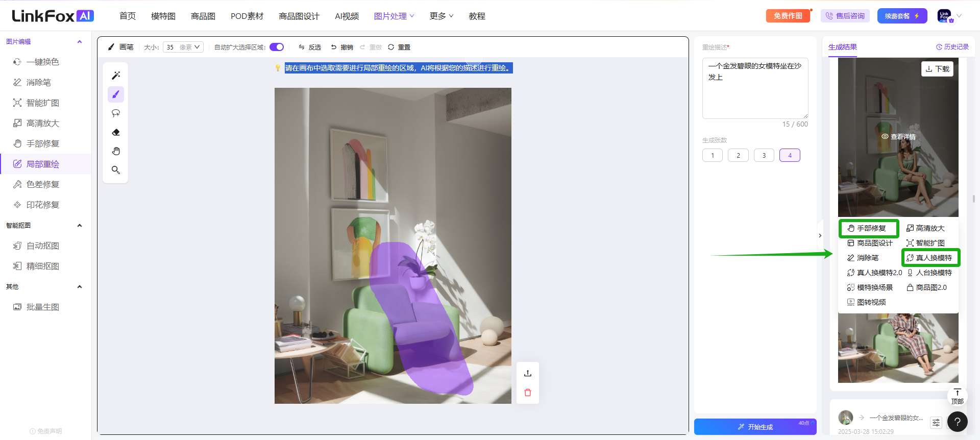This screenshot has width=980, height=440.
Task: Toggle the 自动扩大选择区域 switch
Action: [x=277, y=47]
